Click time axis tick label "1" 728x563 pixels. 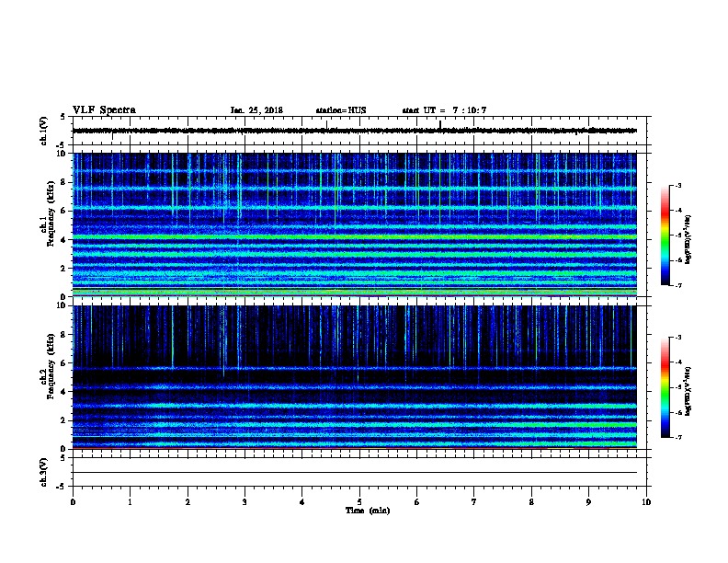point(130,501)
